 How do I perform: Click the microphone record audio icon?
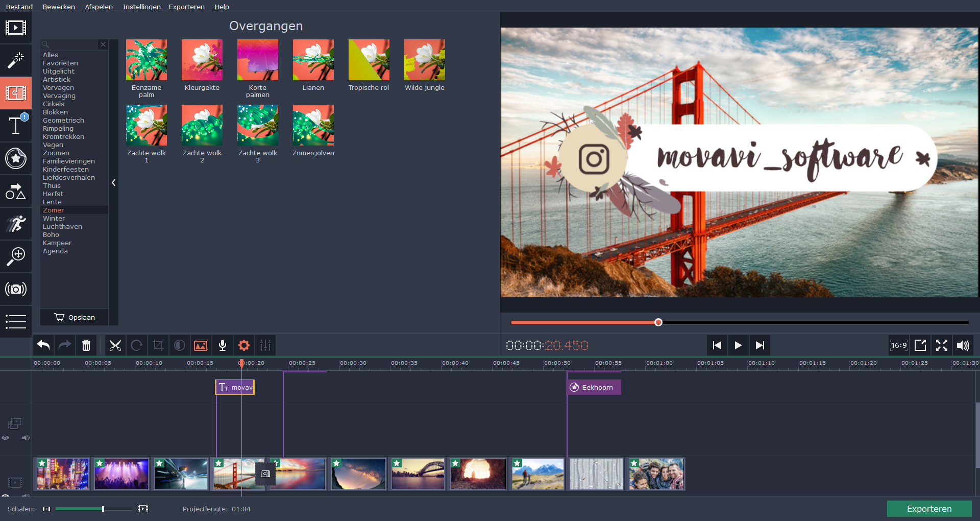(x=223, y=346)
